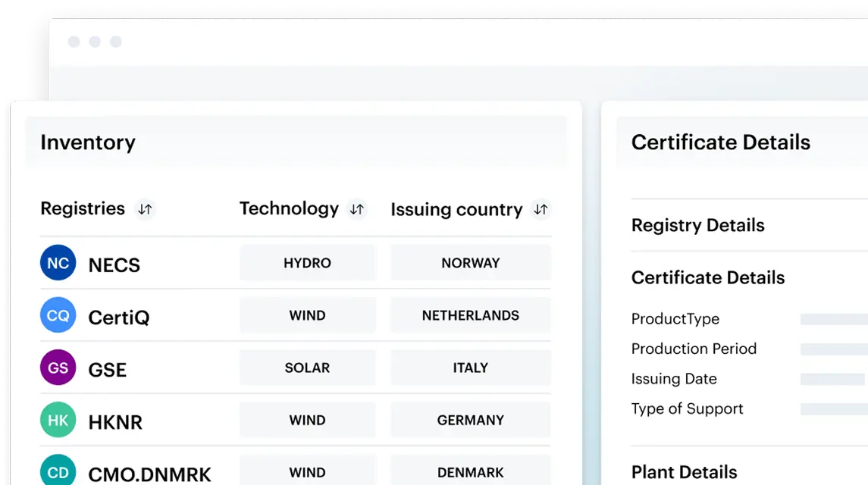Click the Technology column header
Viewport: 868px width, 485px height.
click(289, 208)
